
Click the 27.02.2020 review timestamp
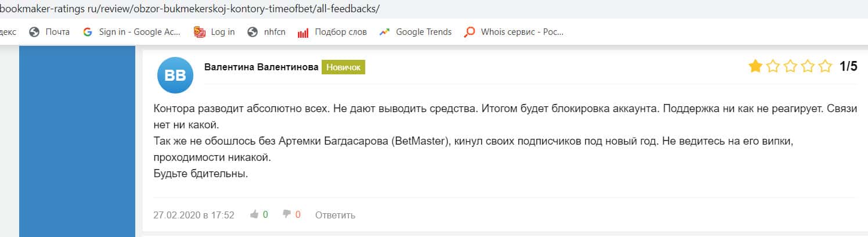point(194,215)
